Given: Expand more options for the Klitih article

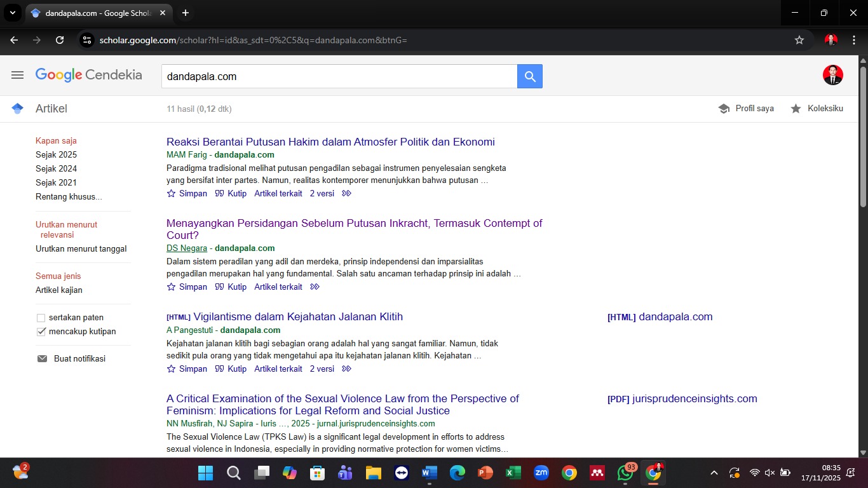Looking at the screenshot, I should pos(347,369).
